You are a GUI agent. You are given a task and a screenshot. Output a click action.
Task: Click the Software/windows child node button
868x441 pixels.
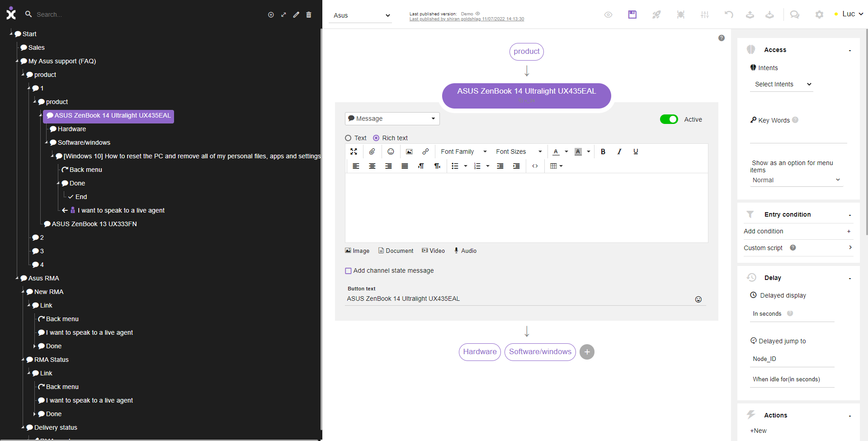coord(540,352)
